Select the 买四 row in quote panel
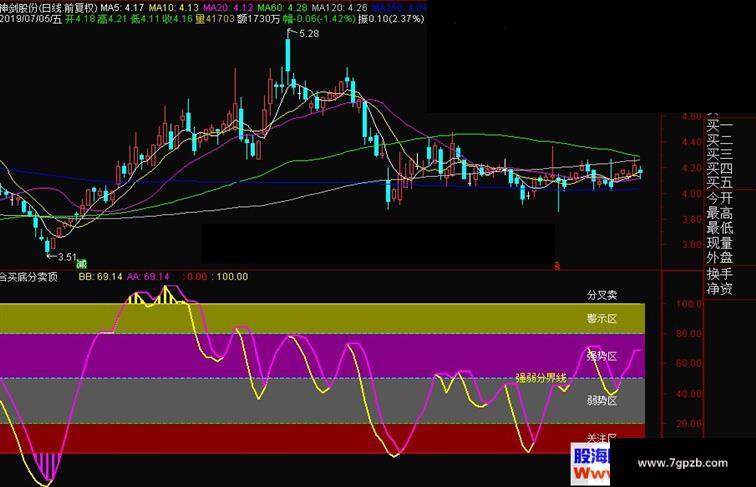756x487 pixels. (x=720, y=168)
